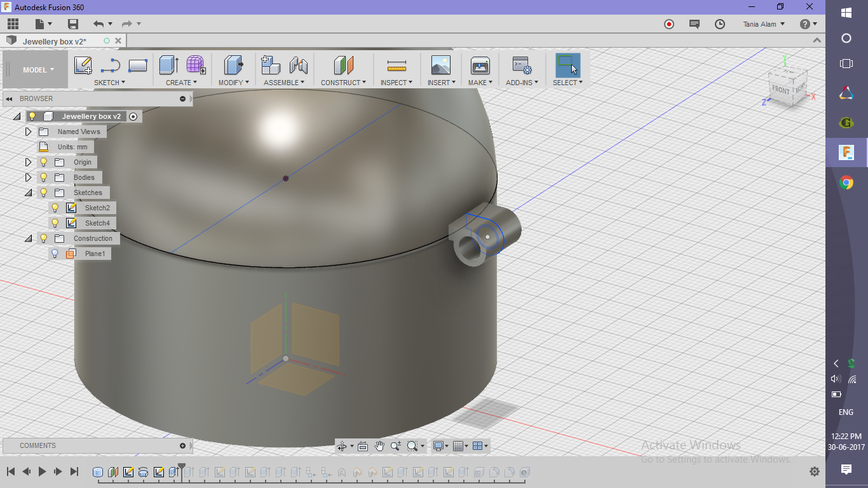Collapse the Sketches folder

click(x=28, y=193)
